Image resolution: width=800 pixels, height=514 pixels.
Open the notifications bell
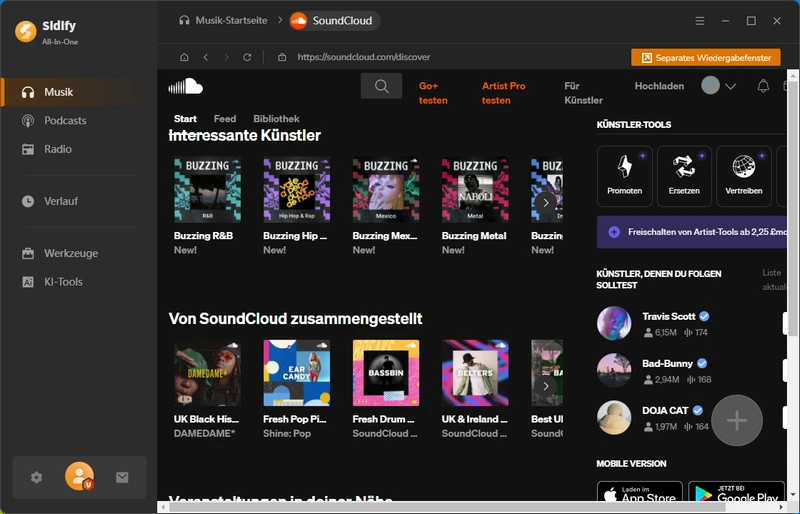point(763,86)
